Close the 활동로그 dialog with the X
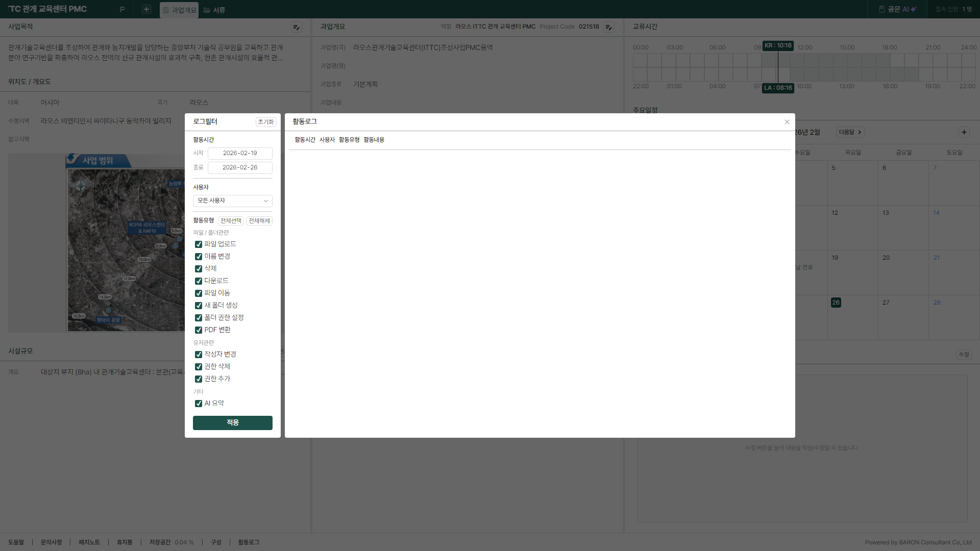The width and height of the screenshot is (980, 551). (x=787, y=122)
